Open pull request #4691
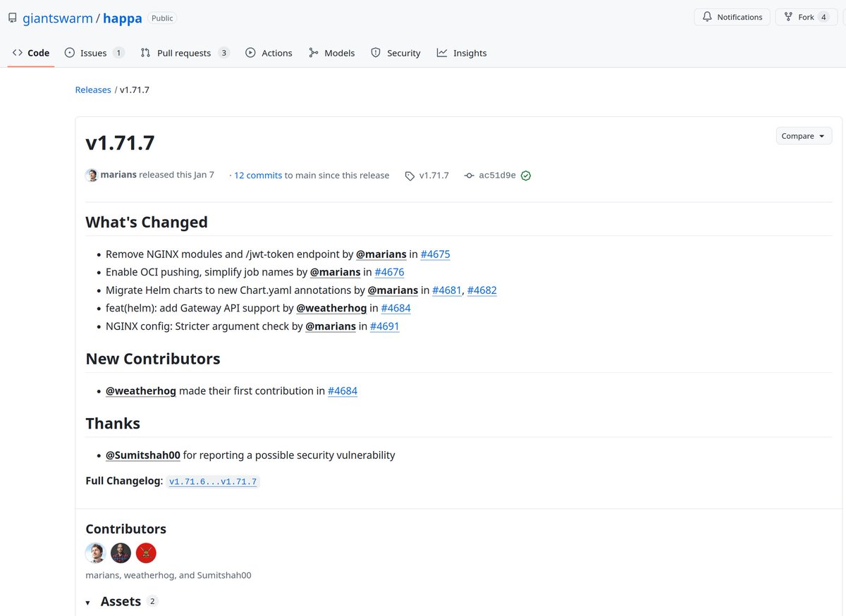 click(x=385, y=326)
